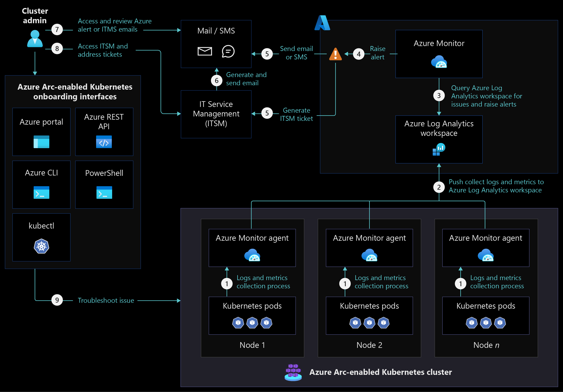Click 'Access and review Azure alert' text
Screen dimensions: 563x392
115,25
